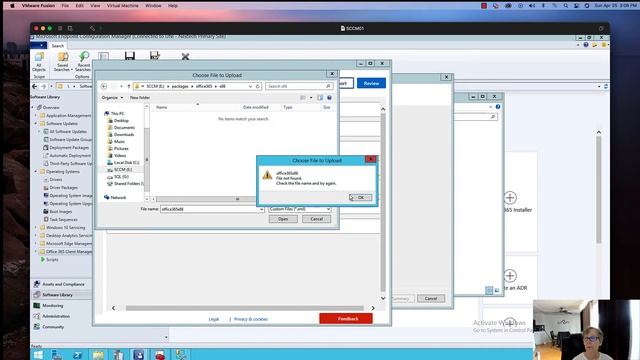The height and width of the screenshot is (360, 640).
Task: Click the web page vertical scrollbar
Action: [383, 203]
